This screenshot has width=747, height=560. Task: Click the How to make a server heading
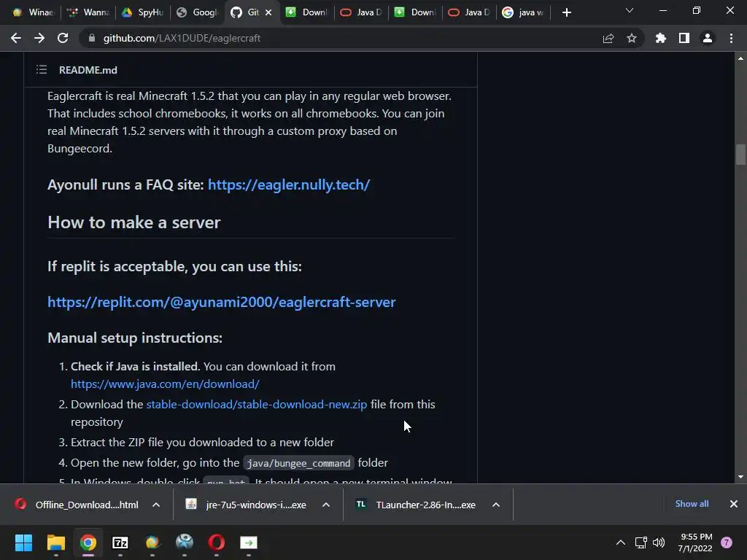point(134,222)
